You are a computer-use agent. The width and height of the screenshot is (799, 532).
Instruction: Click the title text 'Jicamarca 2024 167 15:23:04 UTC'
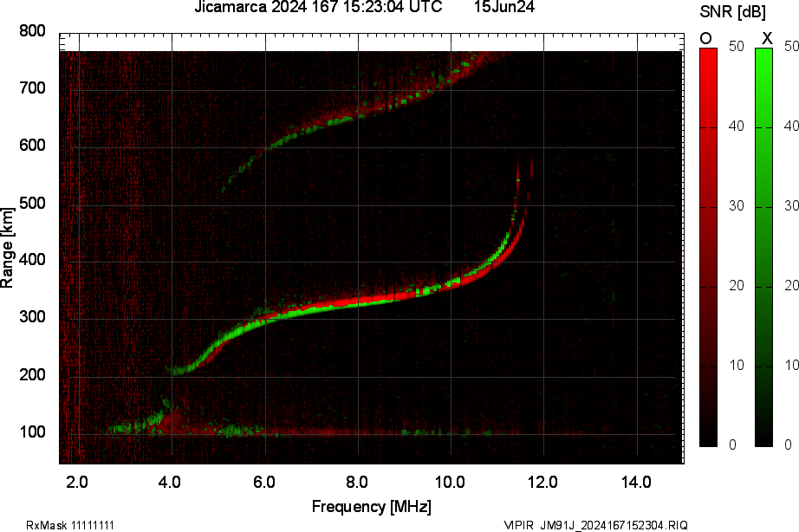point(319,7)
